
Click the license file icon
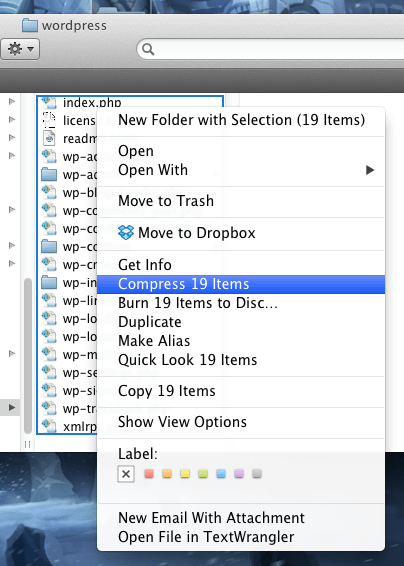tap(49, 120)
